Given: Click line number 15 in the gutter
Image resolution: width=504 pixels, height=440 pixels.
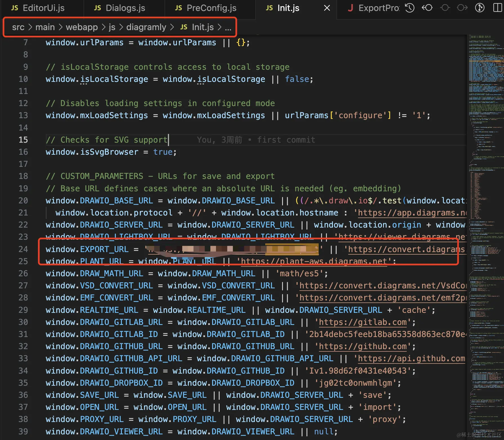Looking at the screenshot, I should click(23, 140).
